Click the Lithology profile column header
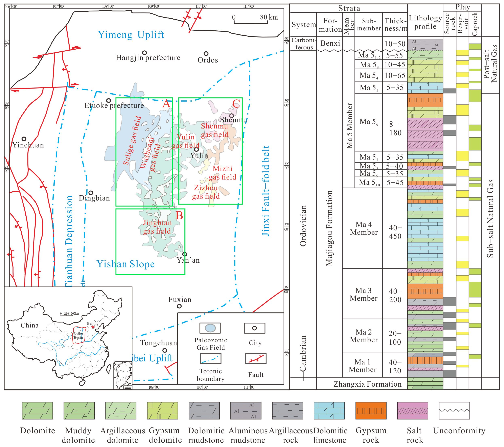The image size is (504, 447). [425, 22]
